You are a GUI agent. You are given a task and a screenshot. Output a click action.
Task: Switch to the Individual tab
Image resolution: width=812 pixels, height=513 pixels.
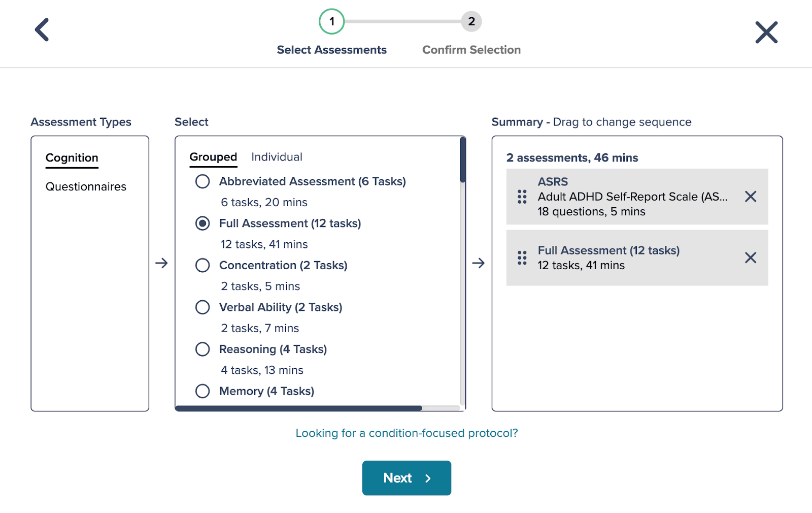click(277, 157)
